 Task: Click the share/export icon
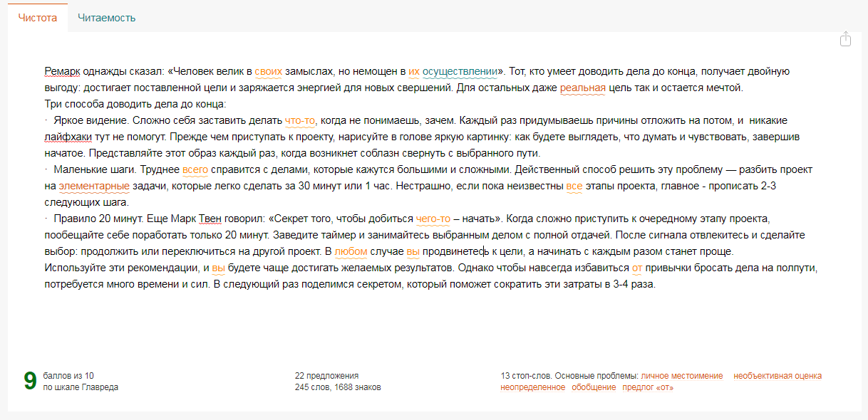pos(845,39)
